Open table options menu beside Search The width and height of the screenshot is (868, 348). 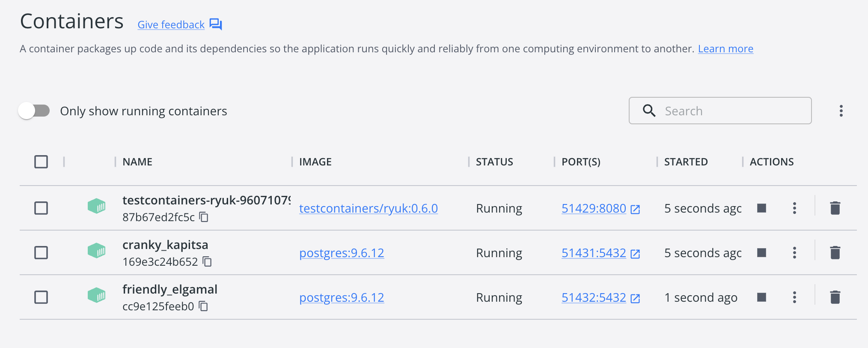(x=841, y=111)
